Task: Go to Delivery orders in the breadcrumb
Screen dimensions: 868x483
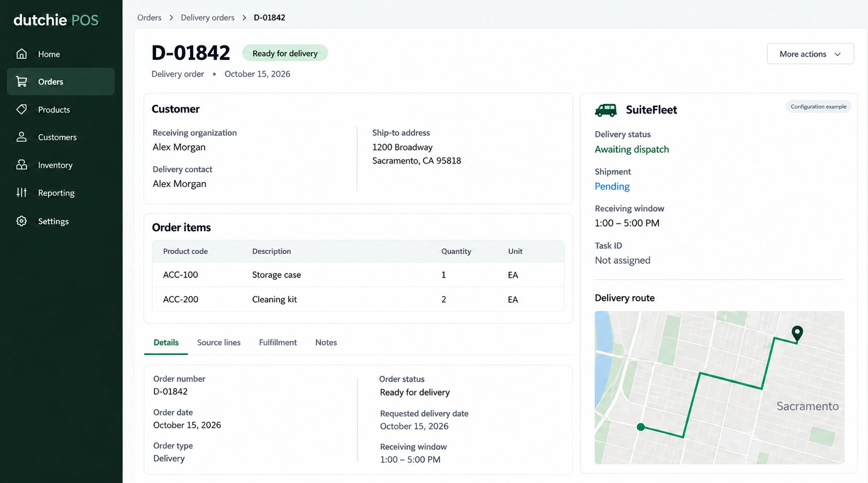Action: [x=208, y=18]
